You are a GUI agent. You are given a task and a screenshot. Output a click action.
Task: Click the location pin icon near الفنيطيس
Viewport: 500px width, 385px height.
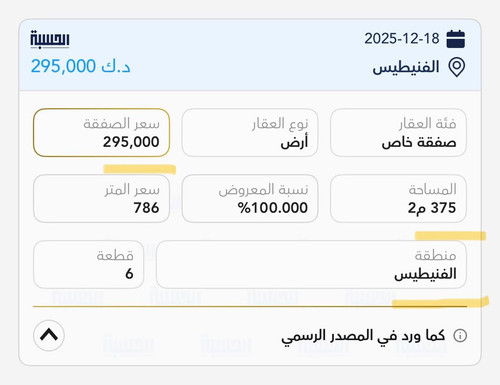pos(457,67)
